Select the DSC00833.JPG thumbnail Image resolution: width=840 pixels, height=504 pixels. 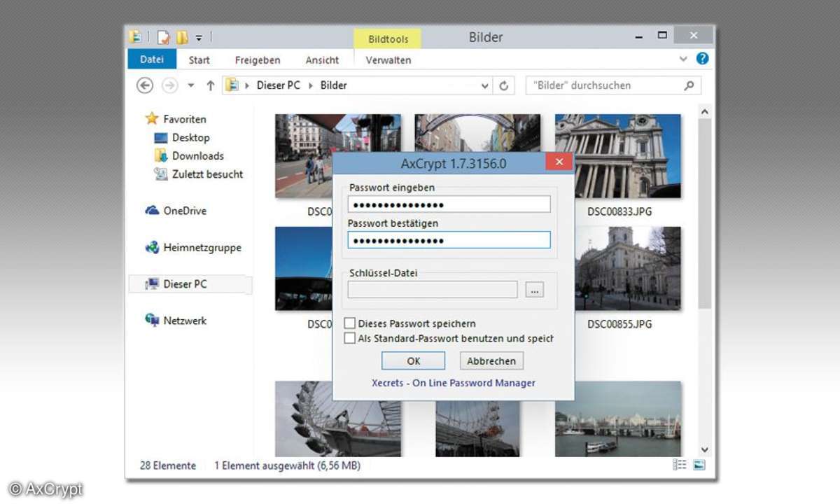(x=618, y=156)
